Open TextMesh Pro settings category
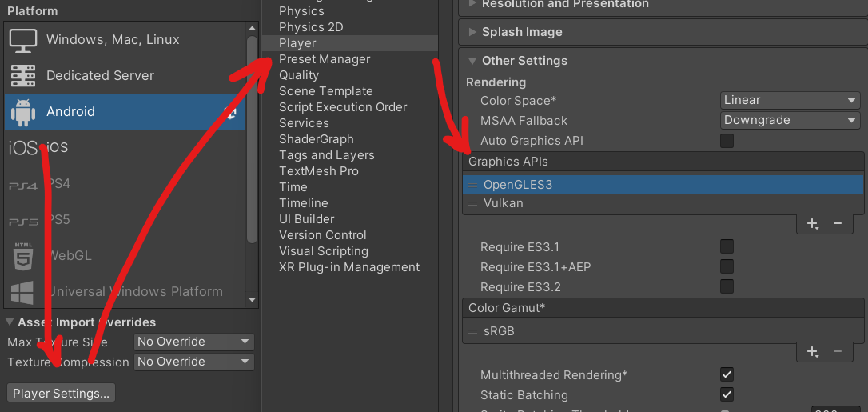 [x=319, y=172]
